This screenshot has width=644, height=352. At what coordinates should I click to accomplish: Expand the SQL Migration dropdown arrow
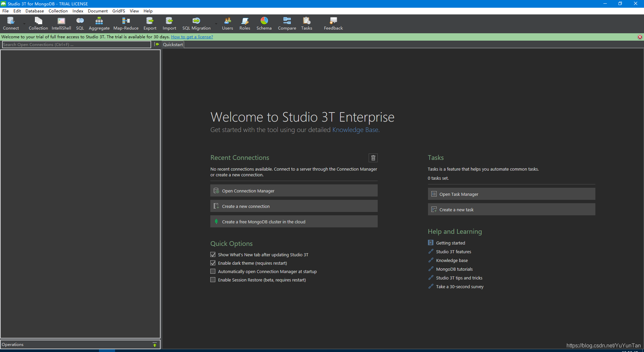(x=216, y=24)
